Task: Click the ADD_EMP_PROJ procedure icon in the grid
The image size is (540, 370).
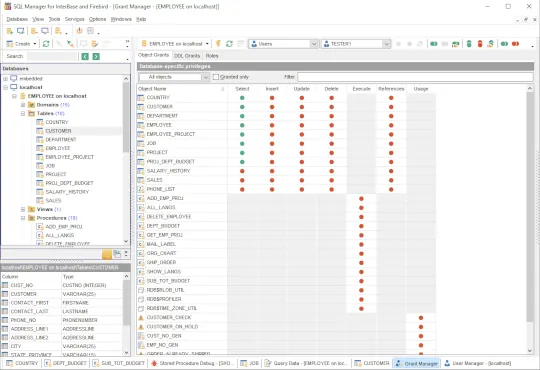Action: pyautogui.click(x=141, y=198)
